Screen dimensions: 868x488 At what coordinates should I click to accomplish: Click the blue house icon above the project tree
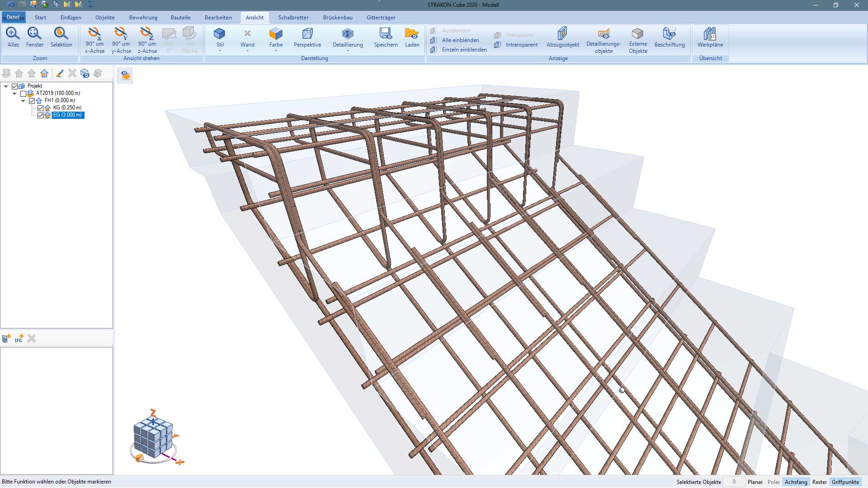pos(44,73)
